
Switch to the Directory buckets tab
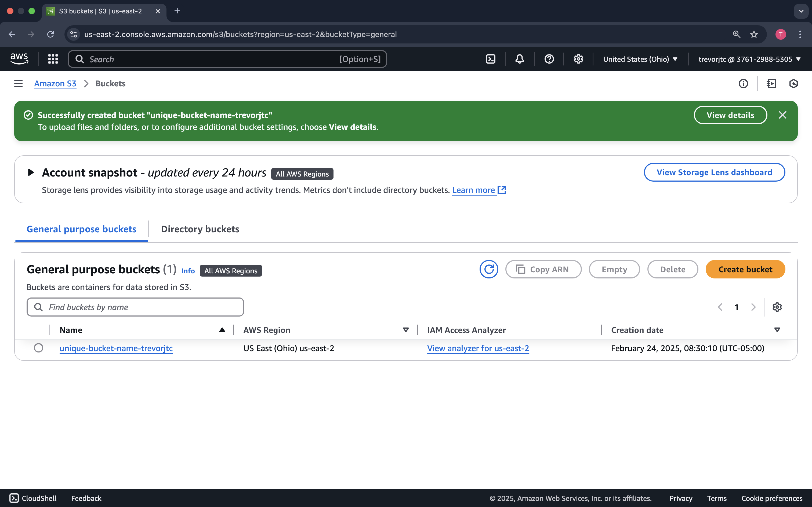pos(200,229)
